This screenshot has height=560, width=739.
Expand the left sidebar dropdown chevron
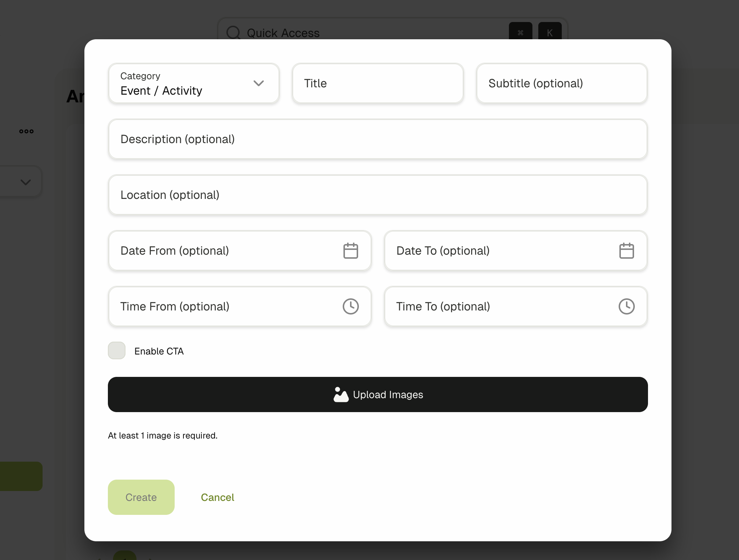26,182
